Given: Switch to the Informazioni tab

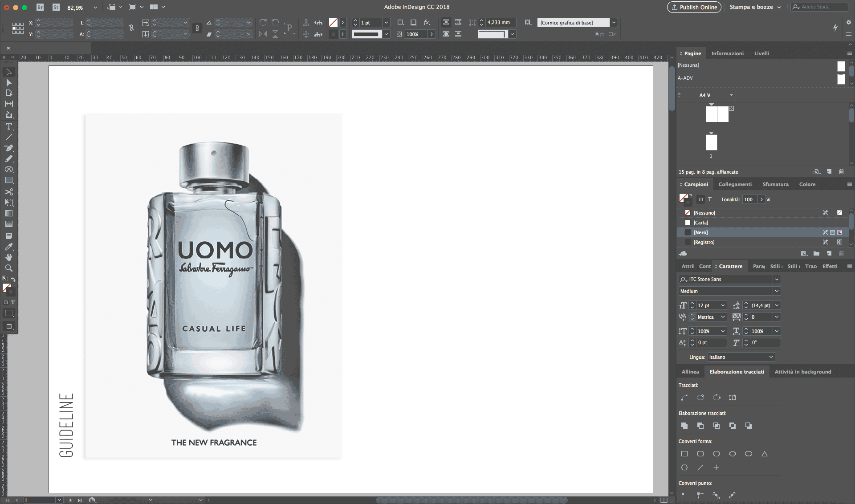Looking at the screenshot, I should (x=727, y=53).
